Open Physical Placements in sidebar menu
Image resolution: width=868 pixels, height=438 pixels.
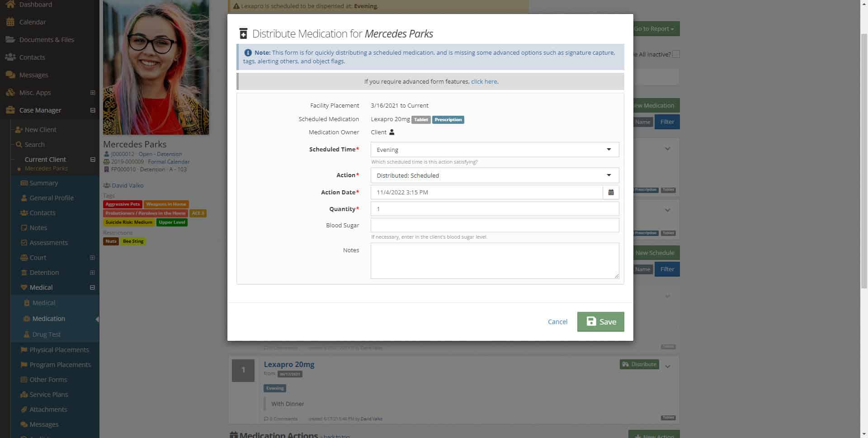tap(59, 350)
